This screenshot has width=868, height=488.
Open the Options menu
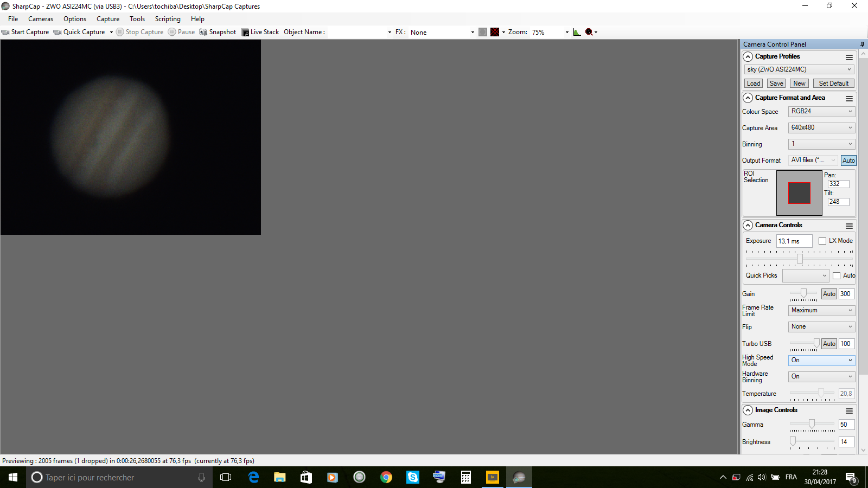75,19
